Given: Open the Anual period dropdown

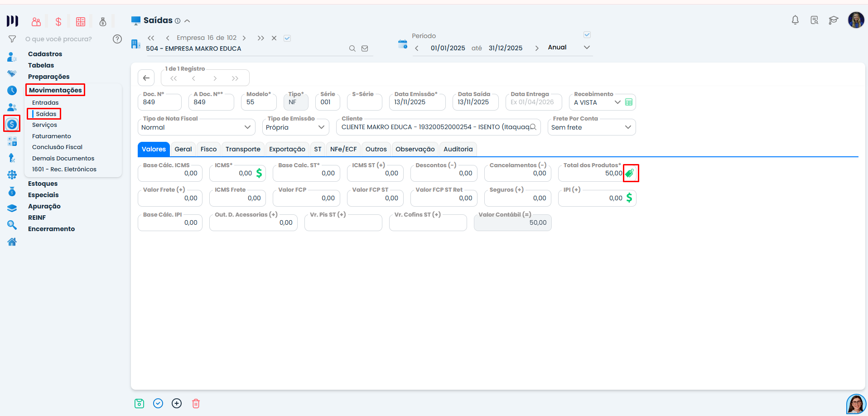Looking at the screenshot, I should [569, 48].
